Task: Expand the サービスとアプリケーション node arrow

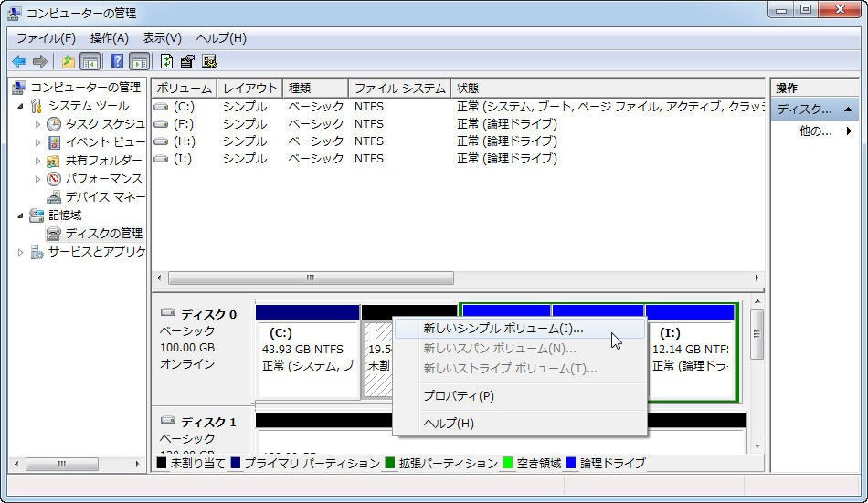Action: tap(20, 252)
